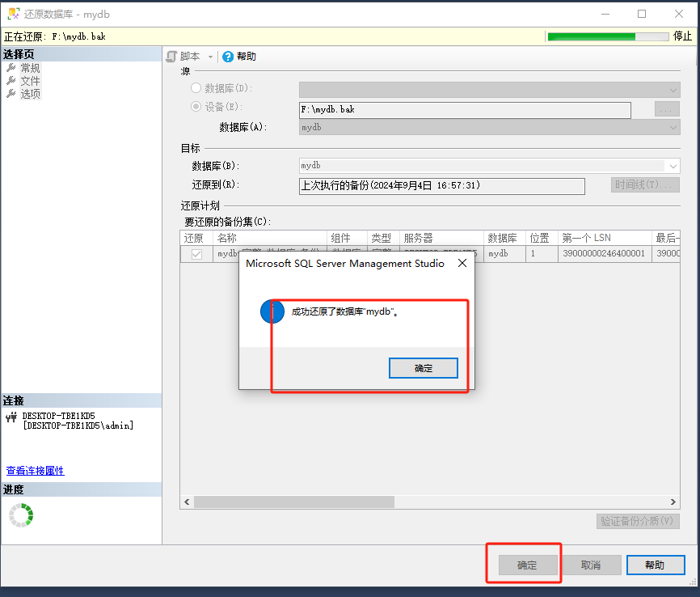The image size is (700, 597).
Task: Click the blue info icon in the message box
Action: coord(272,311)
